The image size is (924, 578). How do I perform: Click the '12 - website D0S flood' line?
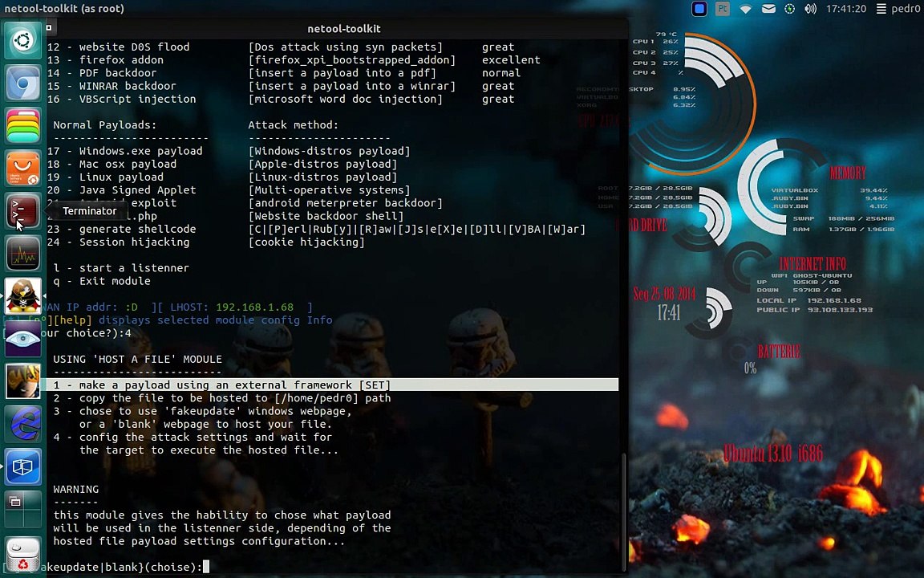click(x=119, y=47)
